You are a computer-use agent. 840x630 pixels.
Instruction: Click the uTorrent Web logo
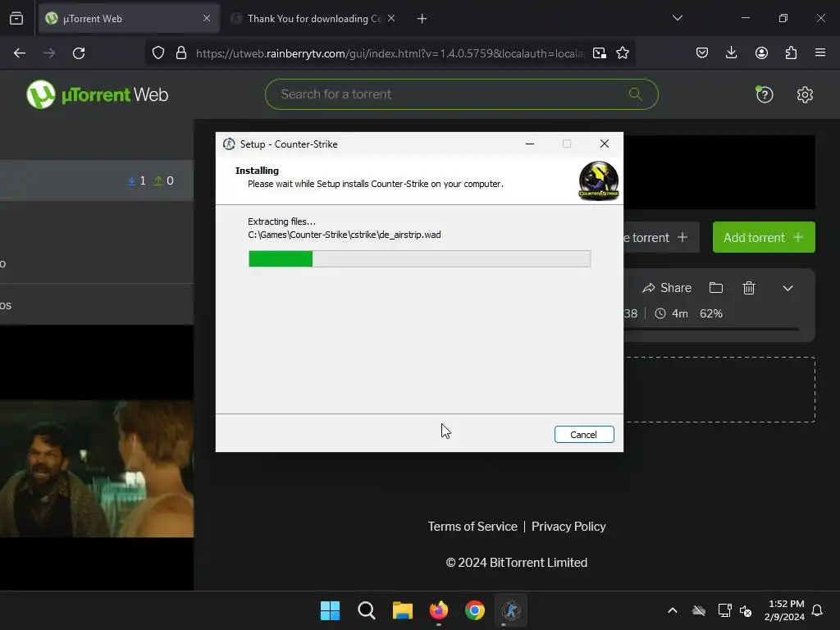click(98, 94)
